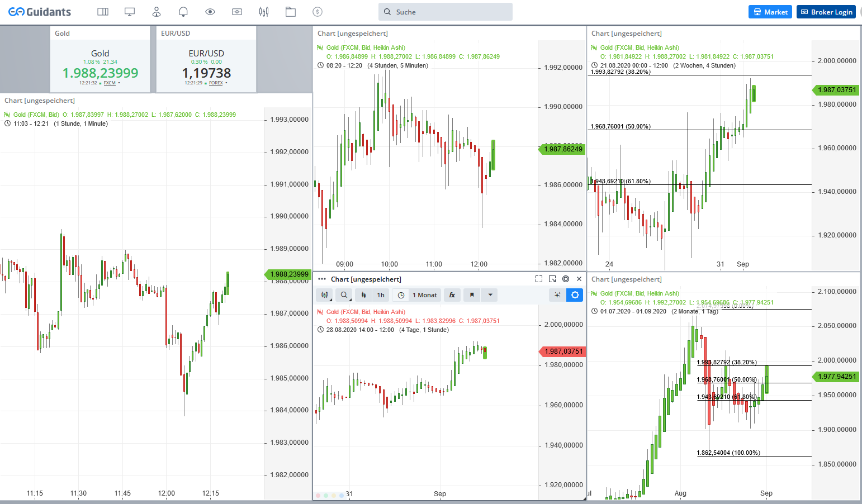The width and height of the screenshot is (862, 504).
Task: Select the 1-minute Gold chart title tab
Action: pos(40,101)
